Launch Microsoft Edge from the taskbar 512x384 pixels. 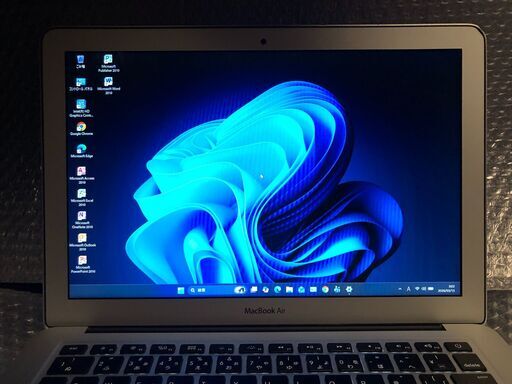[277, 290]
